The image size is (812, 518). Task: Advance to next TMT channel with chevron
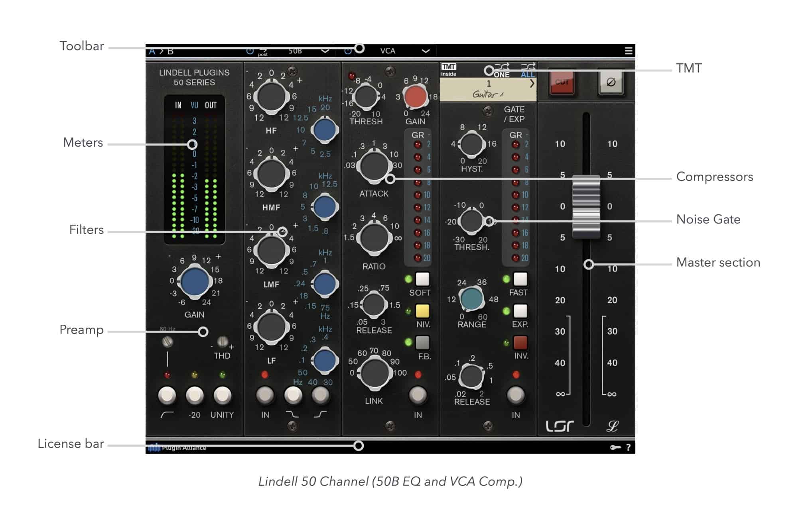tap(532, 84)
